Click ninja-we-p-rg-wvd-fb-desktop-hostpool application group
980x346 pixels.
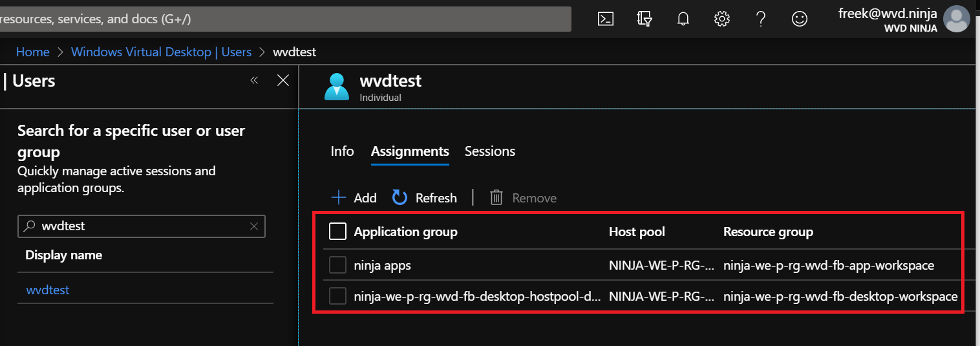(477, 296)
